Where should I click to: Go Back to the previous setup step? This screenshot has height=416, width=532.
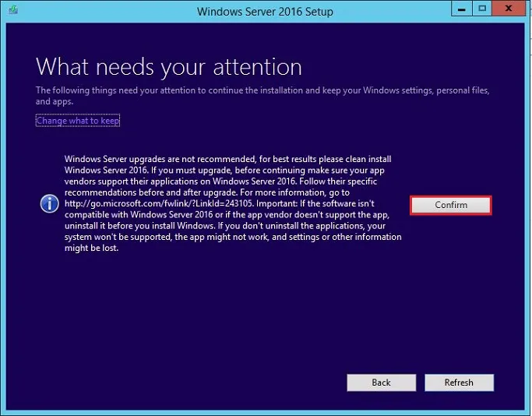[x=382, y=383]
